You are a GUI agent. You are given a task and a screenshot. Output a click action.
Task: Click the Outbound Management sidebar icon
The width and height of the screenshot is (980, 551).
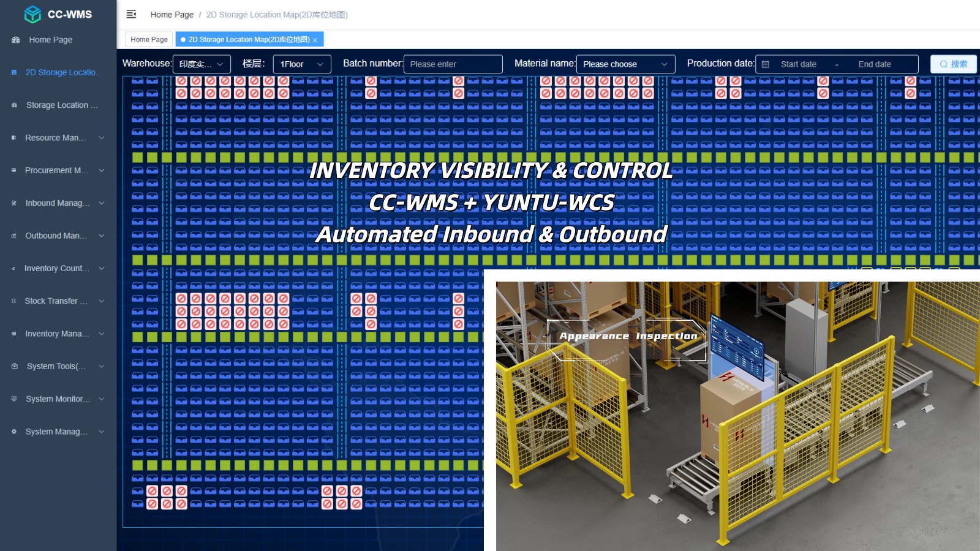(14, 236)
